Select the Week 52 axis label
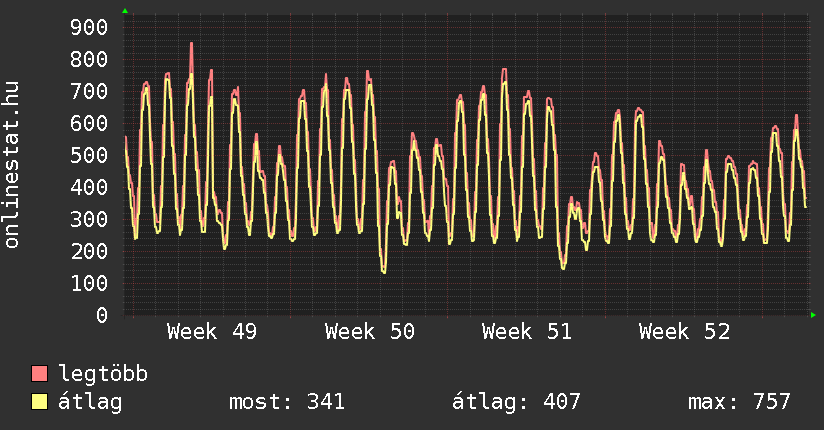The image size is (824, 430). pos(684,332)
